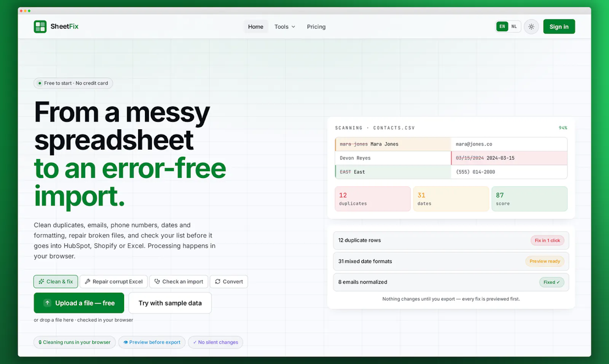Screen dimensions: 609x364
Task: Click the stethoscope icon in Check an import
Action: click(157, 281)
